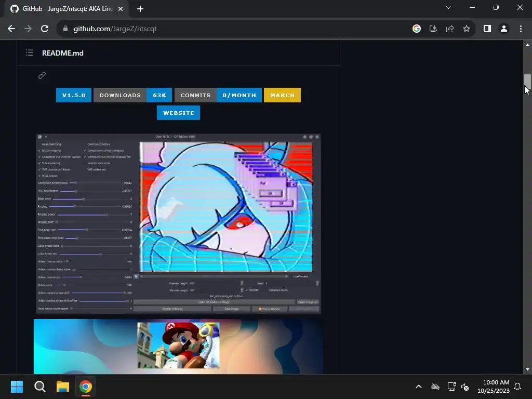Show hidden system tray icons

[419, 387]
